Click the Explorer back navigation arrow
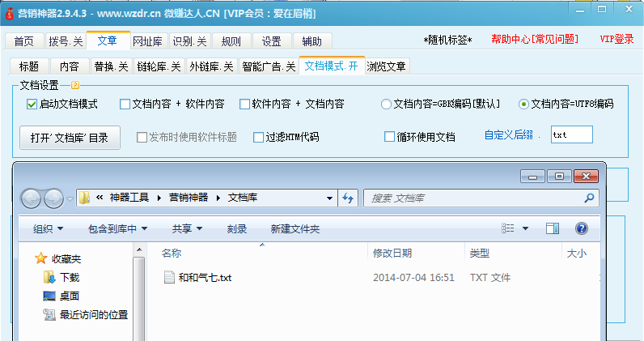Image resolution: width=644 pixels, height=341 pixels. click(x=31, y=198)
